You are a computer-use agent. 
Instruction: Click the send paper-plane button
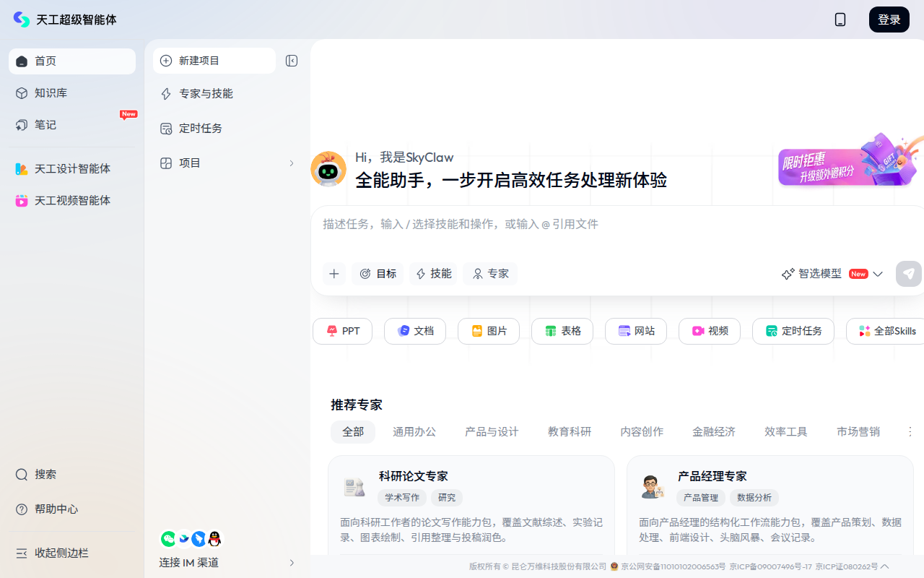[x=909, y=274]
